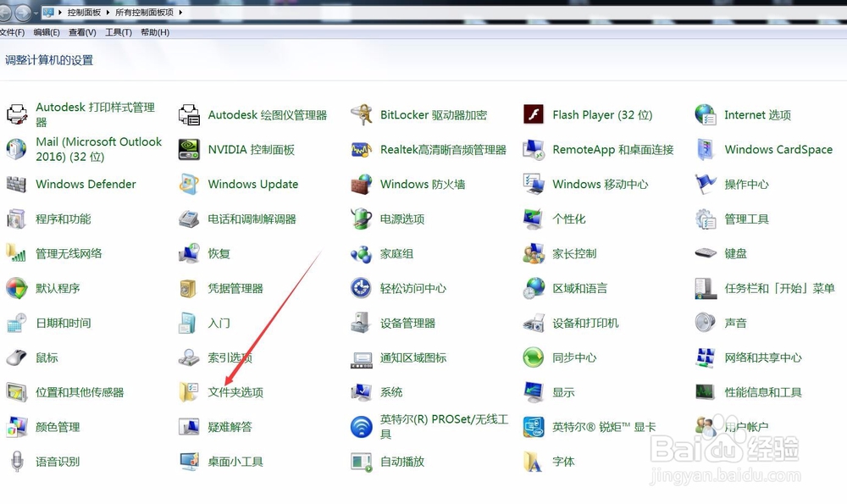Open the 工具(T) menu
Screen dimensions: 847x504
[x=119, y=32]
